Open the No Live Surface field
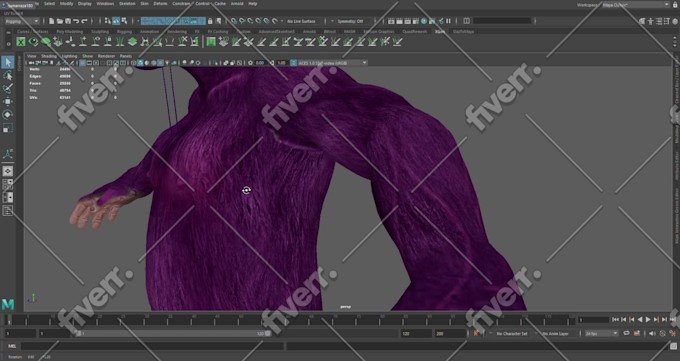Screen dimensions: 680x361 301,21
